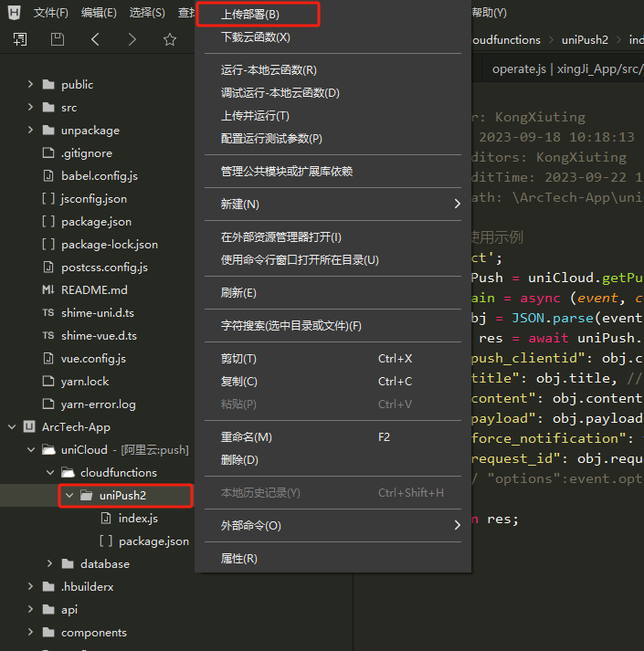Click the yarn.lock file icon
Screen dimensions: 644x651
[48, 381]
